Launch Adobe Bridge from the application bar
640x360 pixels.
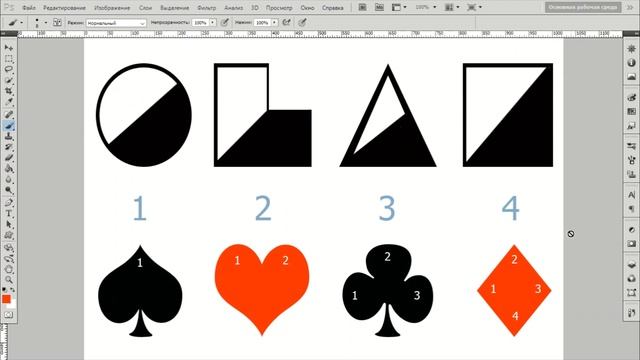[x=362, y=7]
